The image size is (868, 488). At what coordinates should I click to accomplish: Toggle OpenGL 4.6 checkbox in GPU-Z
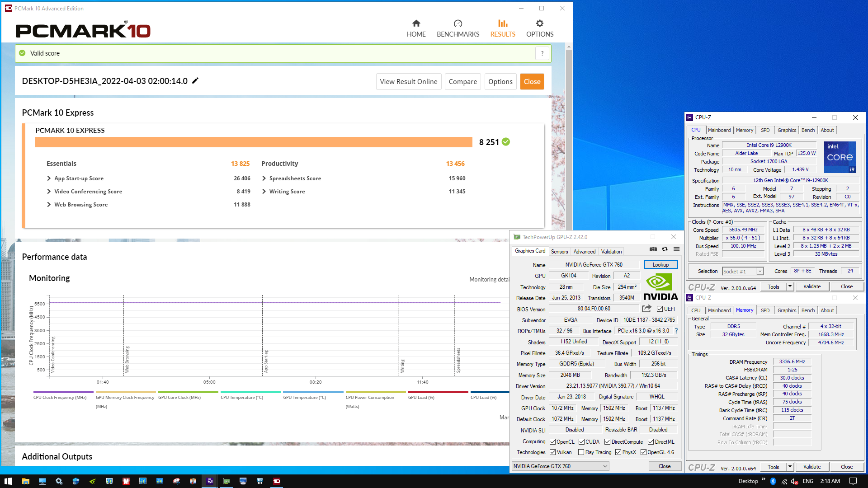click(643, 452)
